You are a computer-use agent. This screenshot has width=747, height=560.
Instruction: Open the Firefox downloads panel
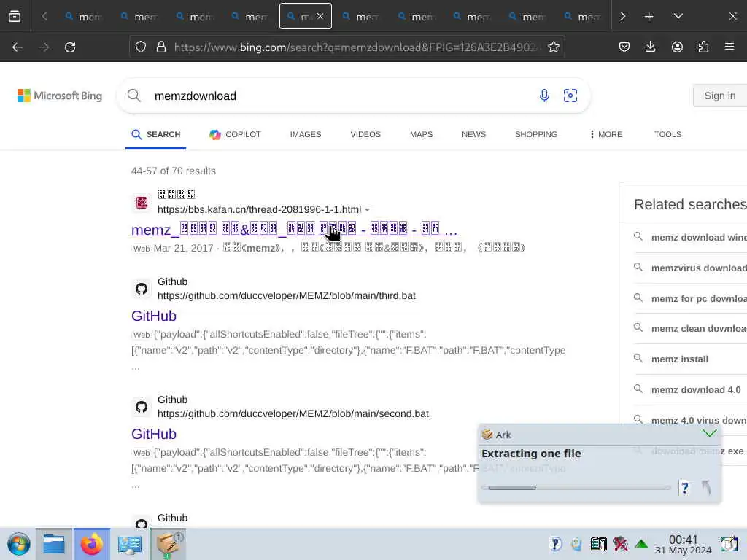pyautogui.click(x=650, y=47)
